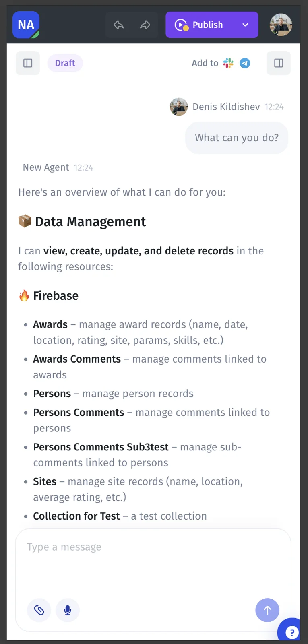308x644 pixels.
Task: Toggle the left sidebar panel
Action: [28, 63]
